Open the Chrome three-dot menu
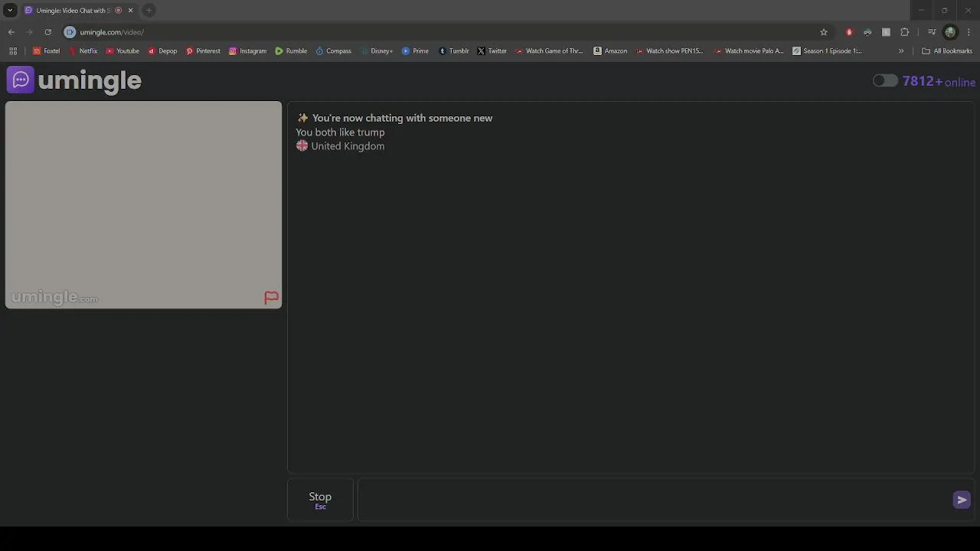 (x=969, y=32)
